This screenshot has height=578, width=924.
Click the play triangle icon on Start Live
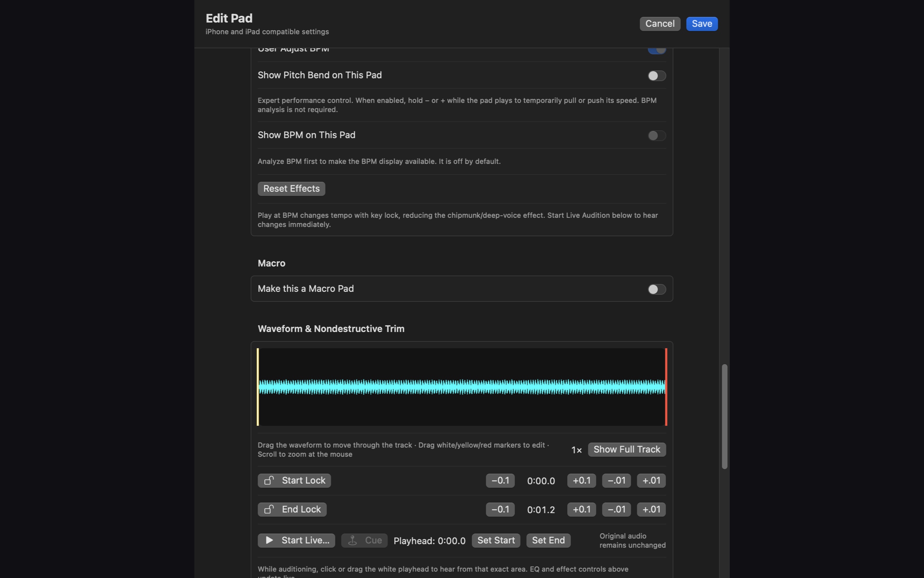pyautogui.click(x=269, y=540)
